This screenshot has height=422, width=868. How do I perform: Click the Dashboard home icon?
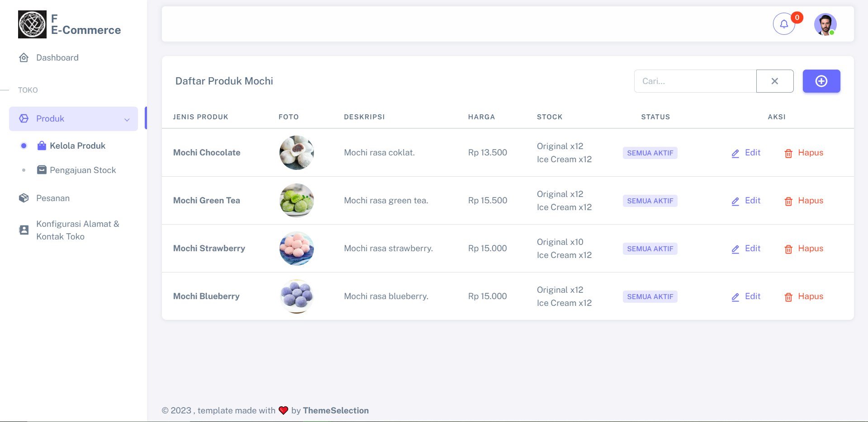(24, 58)
